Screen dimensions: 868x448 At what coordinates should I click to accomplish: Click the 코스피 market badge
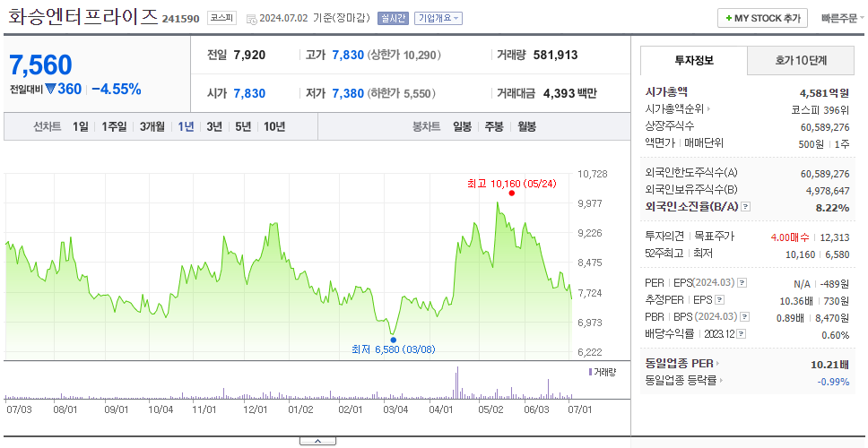(x=221, y=18)
